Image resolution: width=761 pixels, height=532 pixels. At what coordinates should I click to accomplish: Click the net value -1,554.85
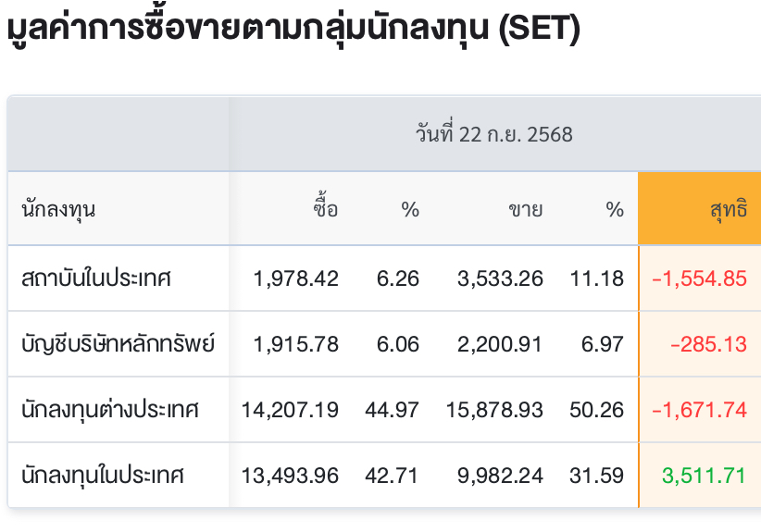699,278
